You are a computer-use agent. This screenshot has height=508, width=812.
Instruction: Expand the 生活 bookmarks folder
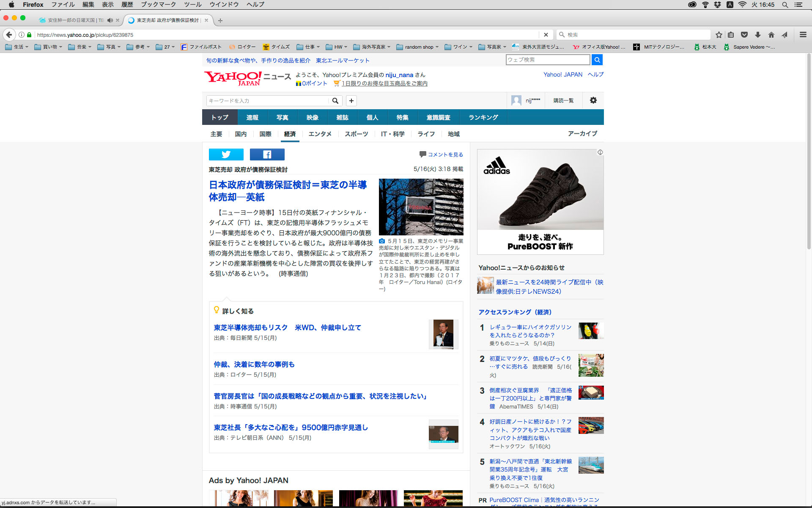pyautogui.click(x=17, y=47)
